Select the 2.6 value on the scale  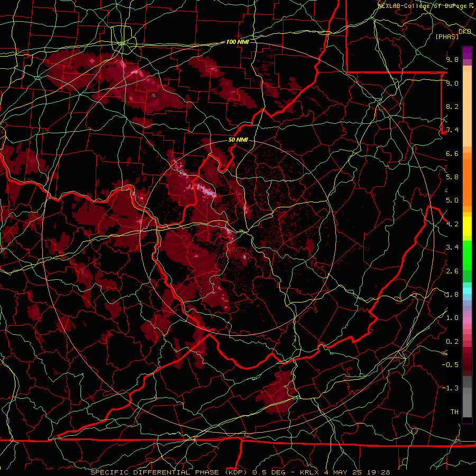[452, 271]
